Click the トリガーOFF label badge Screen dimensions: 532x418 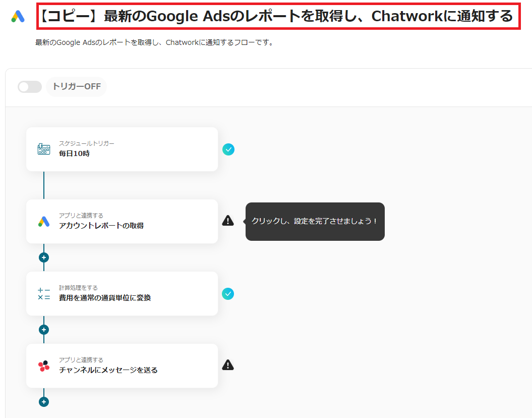tap(76, 87)
